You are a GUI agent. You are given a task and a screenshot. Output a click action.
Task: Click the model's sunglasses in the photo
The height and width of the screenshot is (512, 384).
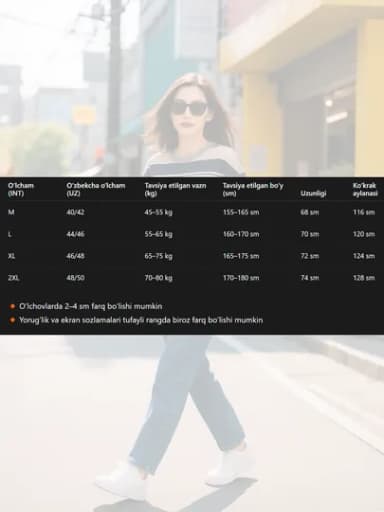pos(189,108)
